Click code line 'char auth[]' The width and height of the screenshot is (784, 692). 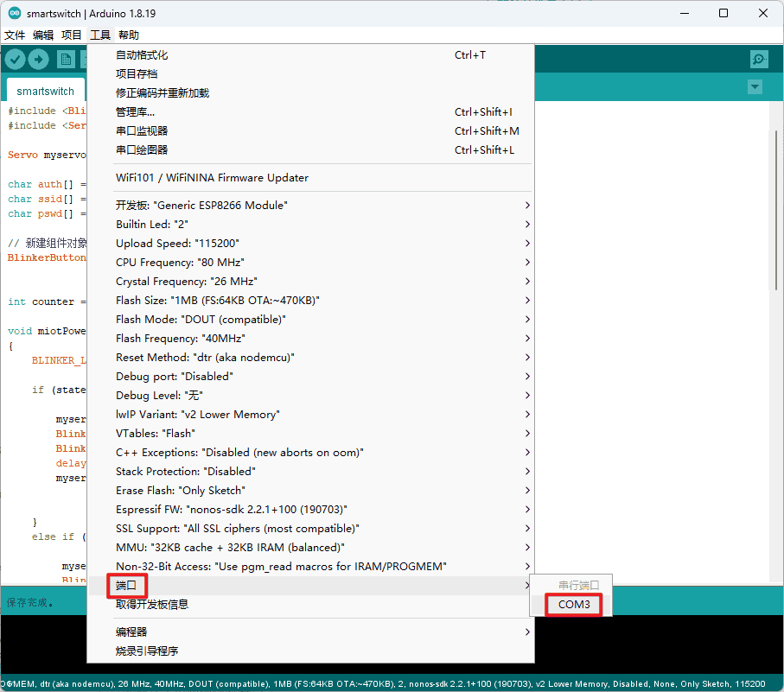(47, 184)
